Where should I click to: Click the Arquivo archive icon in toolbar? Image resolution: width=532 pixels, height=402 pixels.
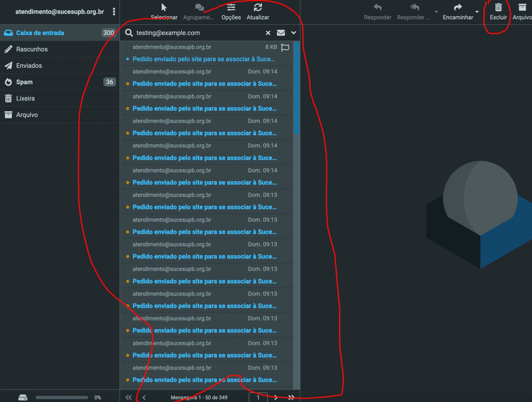[522, 7]
